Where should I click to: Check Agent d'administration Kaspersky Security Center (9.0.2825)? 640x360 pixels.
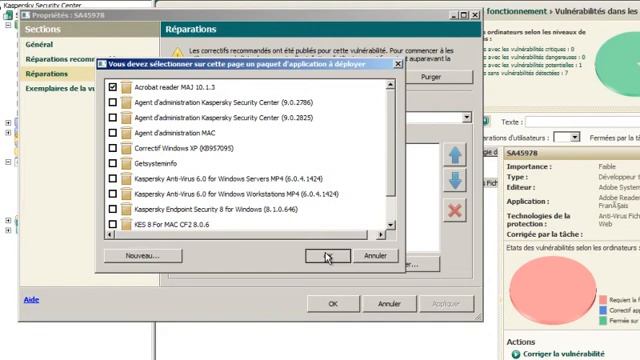coord(113,118)
